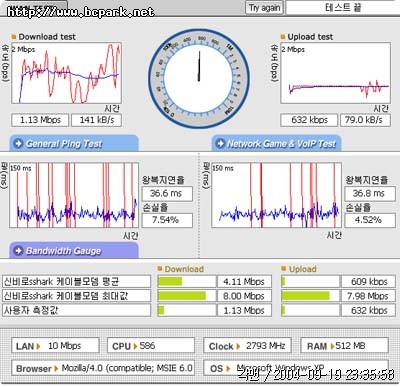This screenshot has width=400, height=387.
Task: Click the 4.11 Mbps download progress bar
Action: tap(186, 282)
